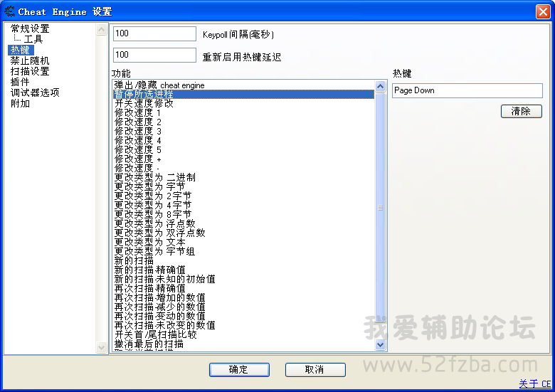Select 暂停所选进程 in function list

(243, 95)
